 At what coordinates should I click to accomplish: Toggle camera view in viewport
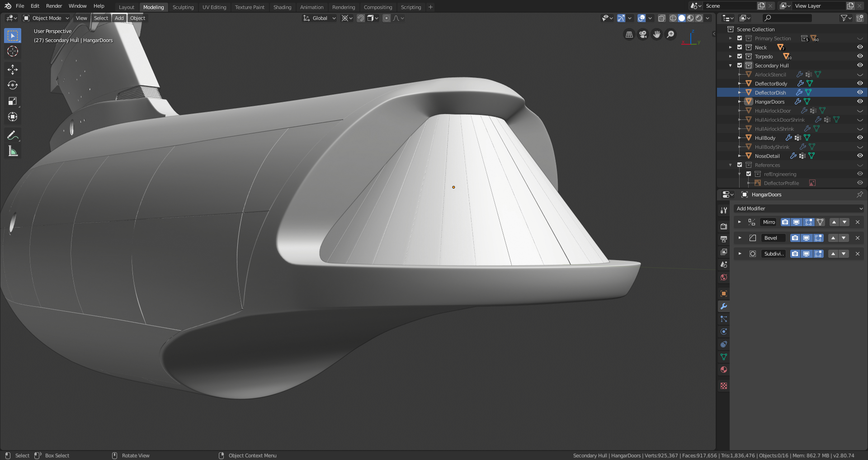(x=643, y=34)
